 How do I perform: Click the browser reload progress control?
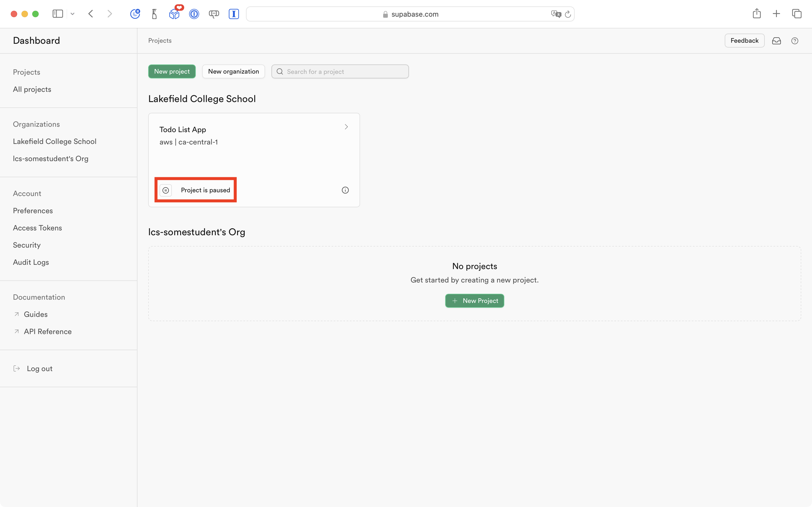click(568, 14)
